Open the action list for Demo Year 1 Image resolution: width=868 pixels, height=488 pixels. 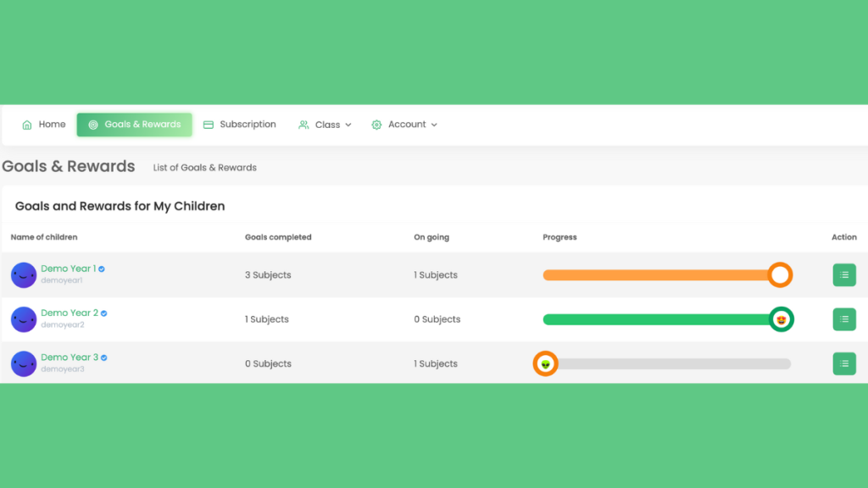[843, 275]
